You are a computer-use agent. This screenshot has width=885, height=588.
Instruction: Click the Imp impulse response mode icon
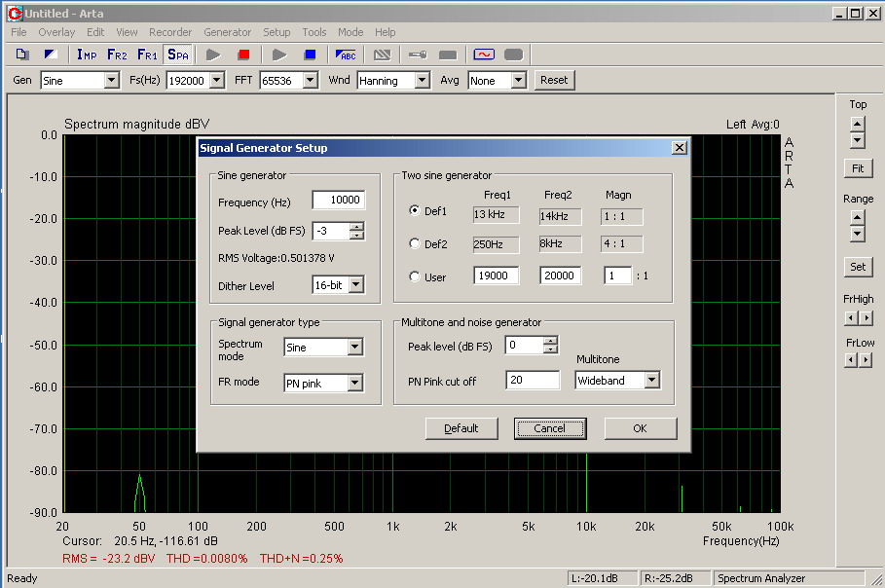click(x=87, y=55)
